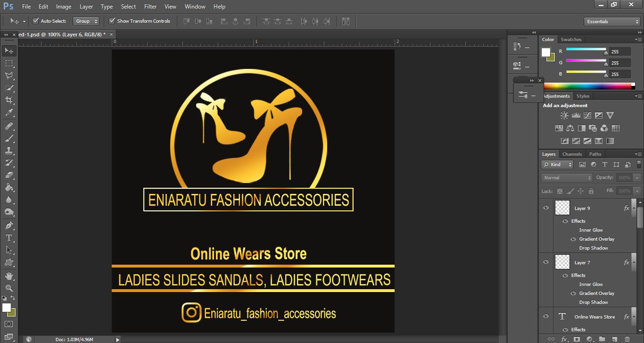Click the R channel slider
The image size is (644, 343).
[x=586, y=50]
